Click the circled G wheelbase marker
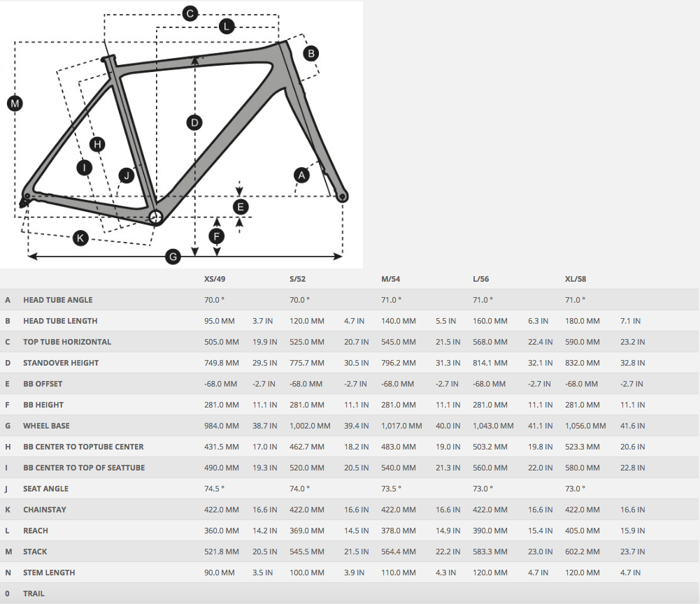 point(173,257)
